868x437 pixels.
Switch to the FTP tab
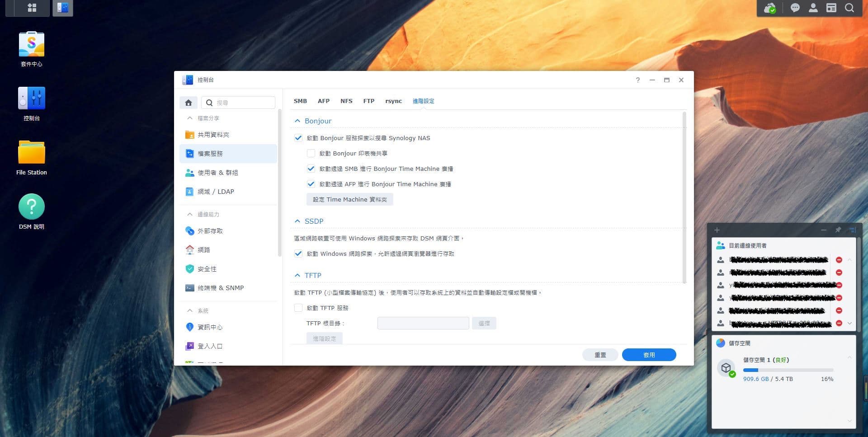click(x=369, y=101)
